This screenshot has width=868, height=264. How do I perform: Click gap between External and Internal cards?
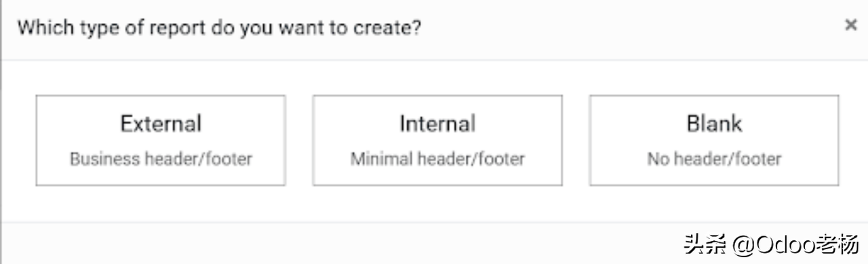[299, 140]
